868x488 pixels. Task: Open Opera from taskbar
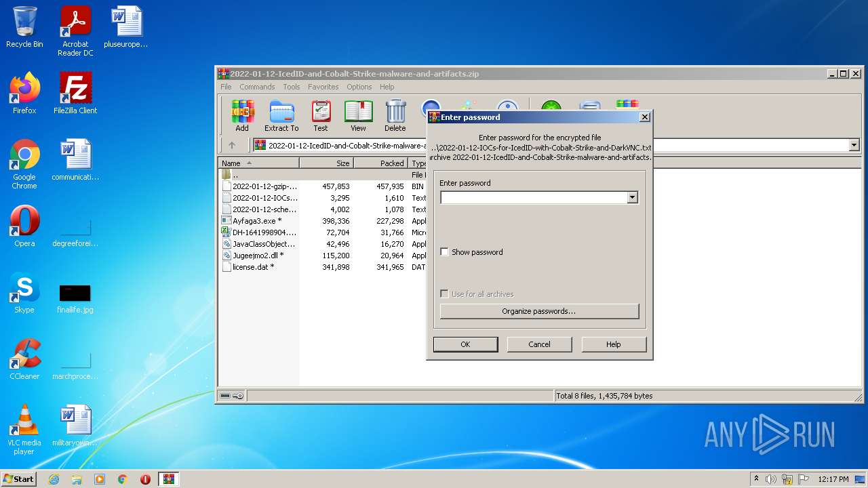(x=145, y=479)
